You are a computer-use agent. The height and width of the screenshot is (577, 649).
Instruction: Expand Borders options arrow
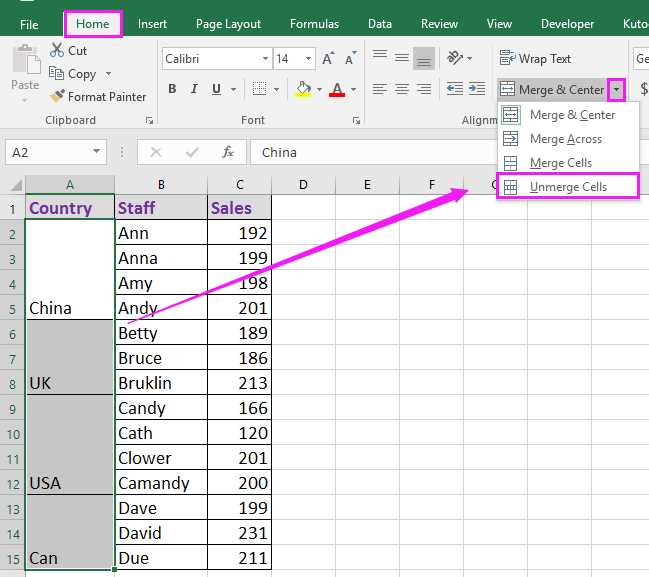point(276,89)
